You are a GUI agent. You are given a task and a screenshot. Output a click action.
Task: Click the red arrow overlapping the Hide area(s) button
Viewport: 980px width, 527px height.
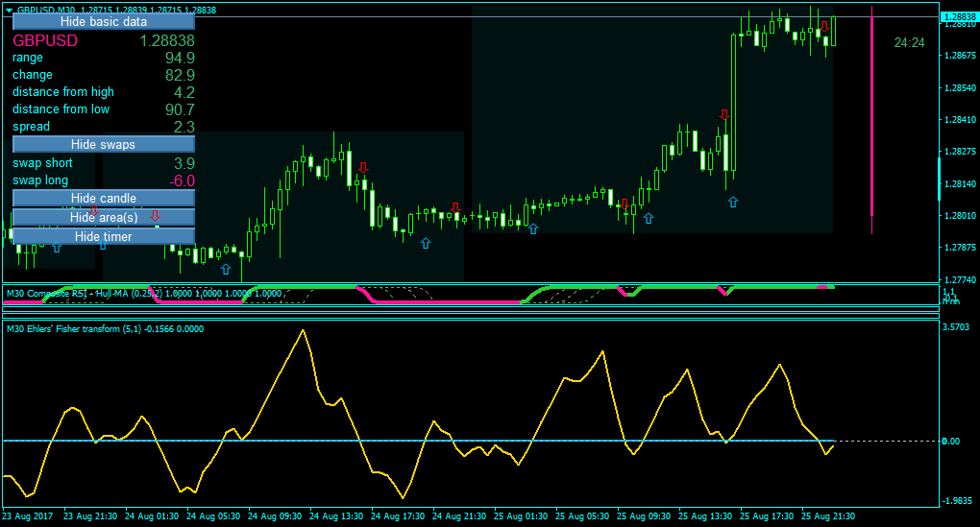pos(155,215)
